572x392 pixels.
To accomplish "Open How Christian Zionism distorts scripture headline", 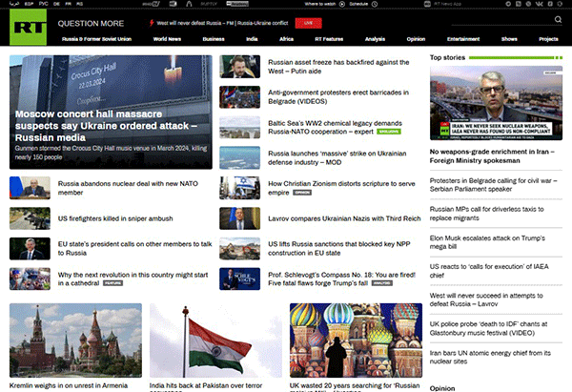I will [341, 188].
